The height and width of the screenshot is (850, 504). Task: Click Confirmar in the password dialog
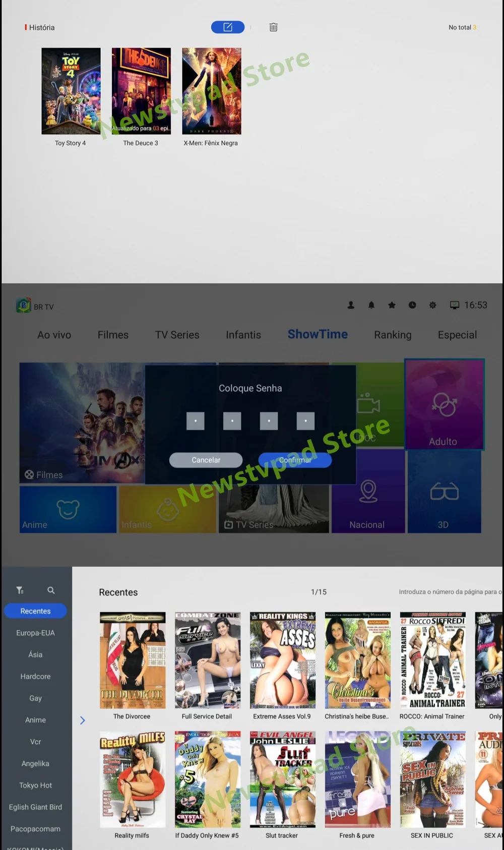295,460
